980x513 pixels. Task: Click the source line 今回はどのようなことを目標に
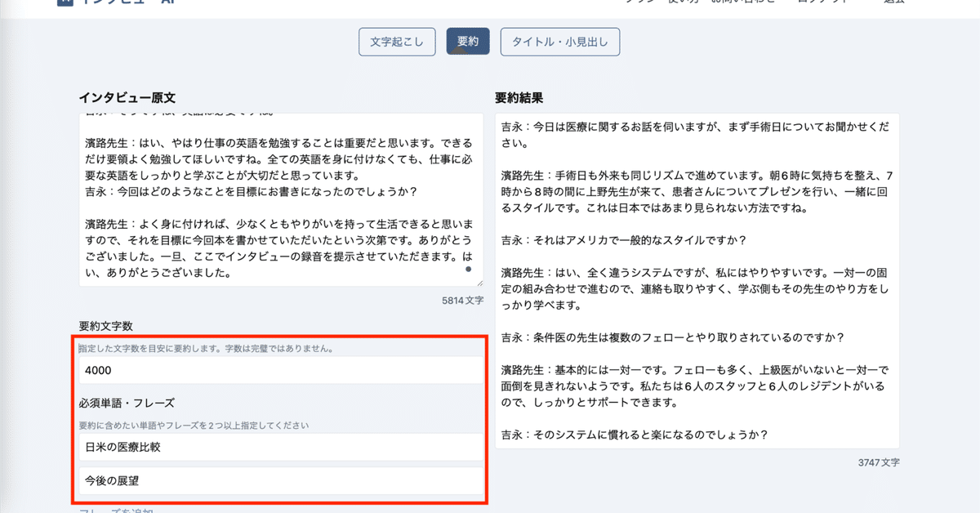252,192
